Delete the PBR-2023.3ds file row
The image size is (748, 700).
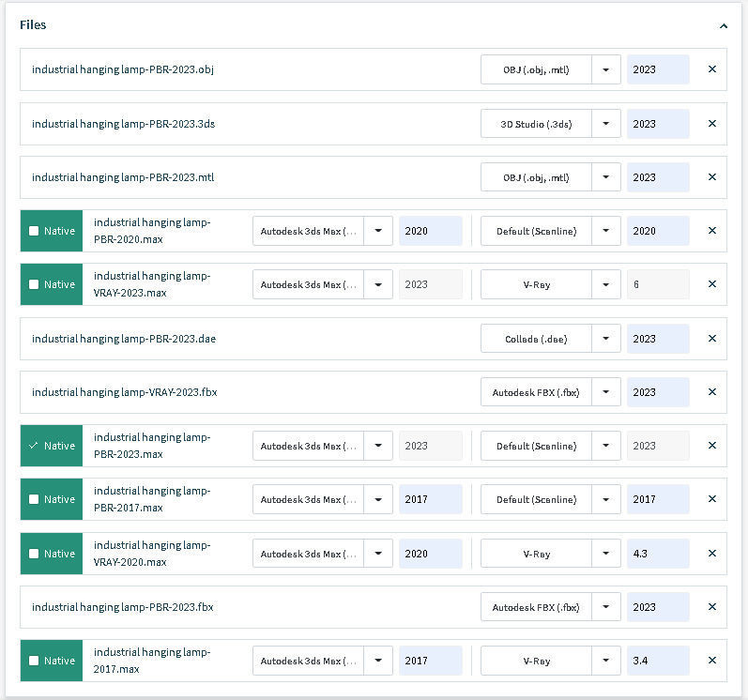(711, 124)
